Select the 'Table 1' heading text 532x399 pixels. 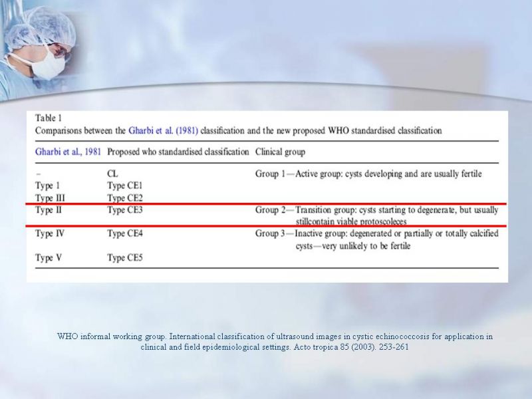click(49, 118)
